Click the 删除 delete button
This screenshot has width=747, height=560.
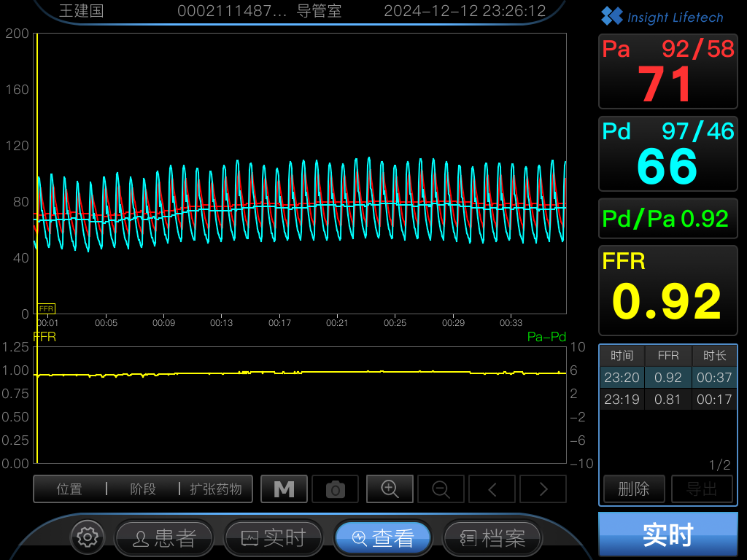pyautogui.click(x=634, y=489)
